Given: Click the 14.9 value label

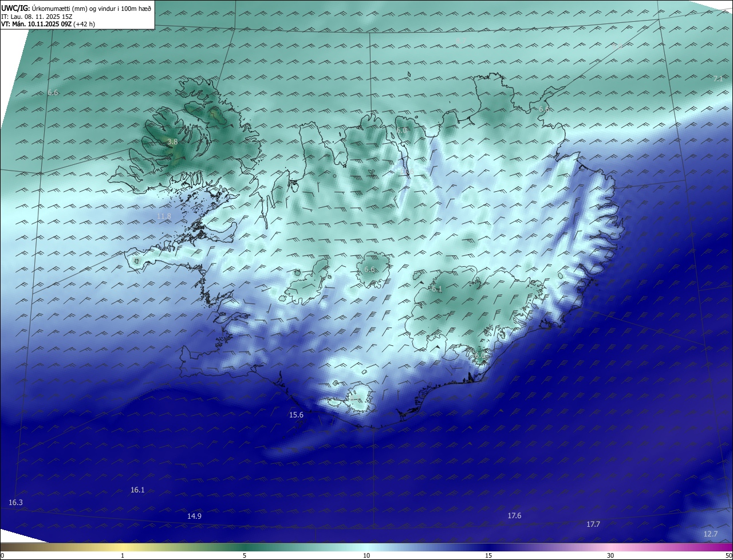Looking at the screenshot, I should pyautogui.click(x=194, y=516).
